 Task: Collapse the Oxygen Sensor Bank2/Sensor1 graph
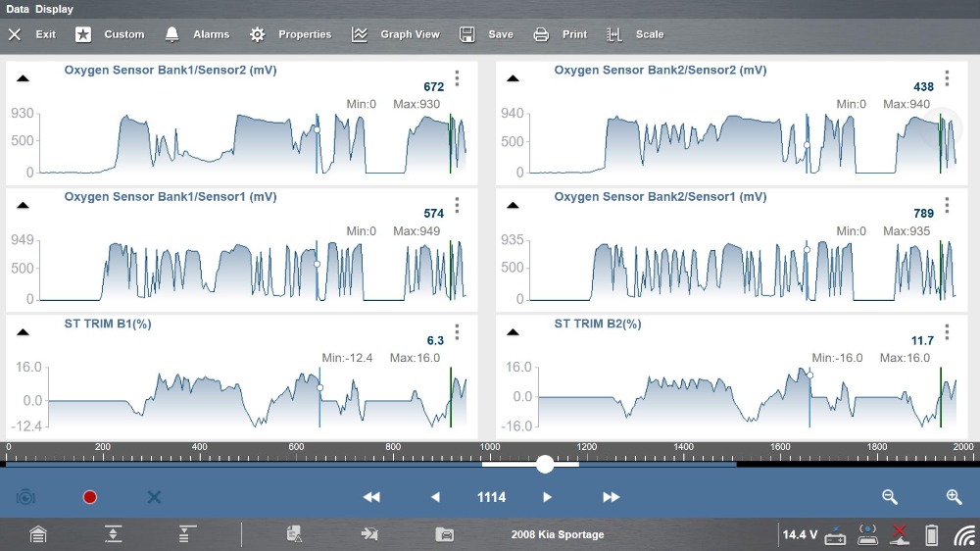point(513,205)
